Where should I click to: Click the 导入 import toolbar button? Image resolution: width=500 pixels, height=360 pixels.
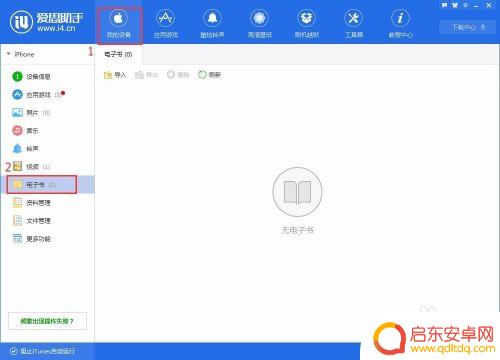click(115, 75)
